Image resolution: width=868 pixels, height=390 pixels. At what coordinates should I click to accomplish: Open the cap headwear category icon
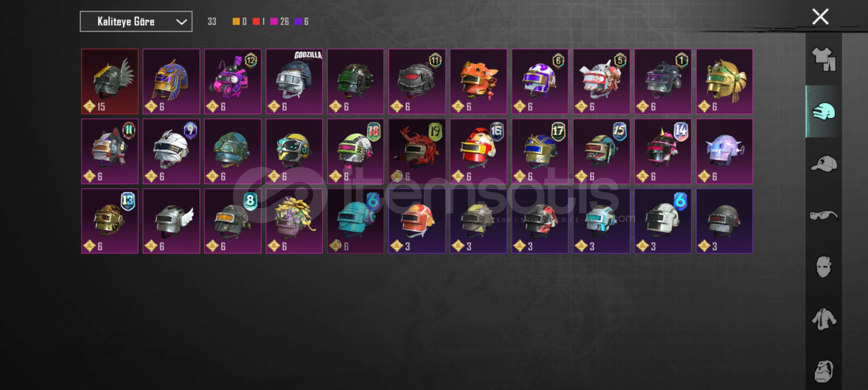tap(824, 164)
